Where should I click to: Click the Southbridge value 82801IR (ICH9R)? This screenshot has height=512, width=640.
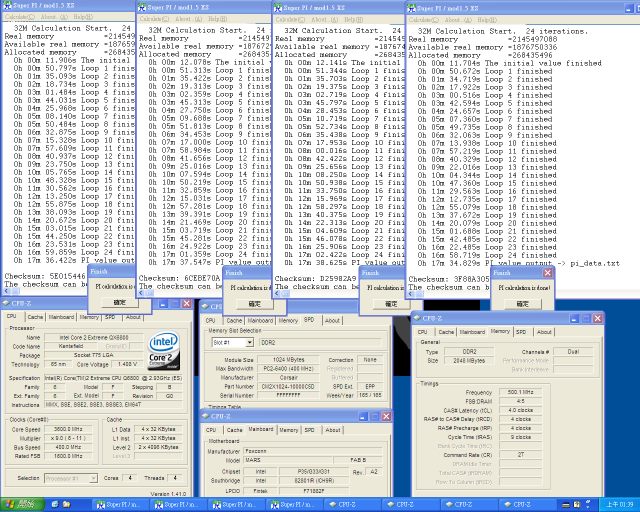click(x=314, y=481)
